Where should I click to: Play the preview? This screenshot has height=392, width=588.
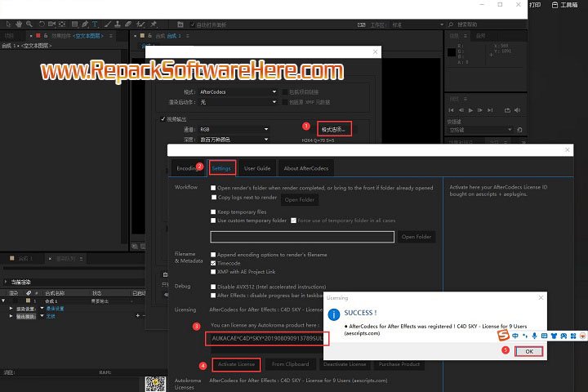pos(470,110)
